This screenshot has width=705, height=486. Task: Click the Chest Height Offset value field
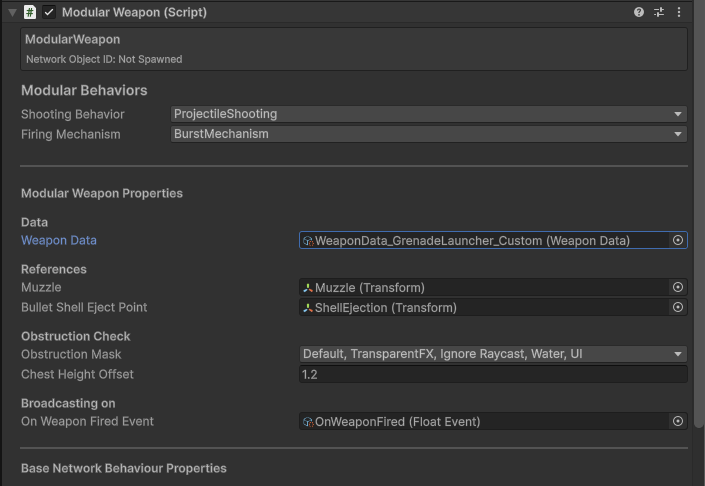[492, 374]
